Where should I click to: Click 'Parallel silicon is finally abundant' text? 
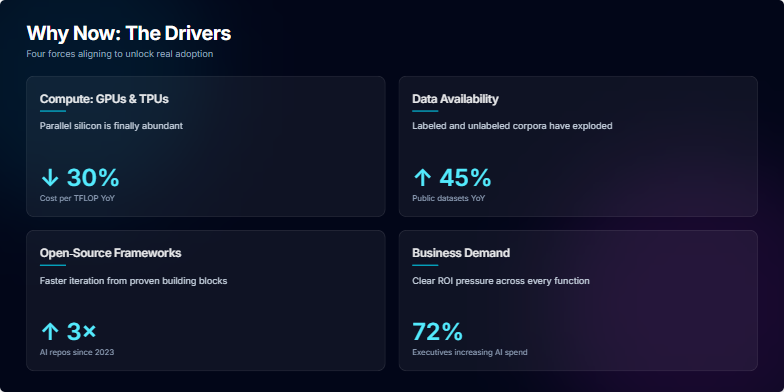coord(111,126)
